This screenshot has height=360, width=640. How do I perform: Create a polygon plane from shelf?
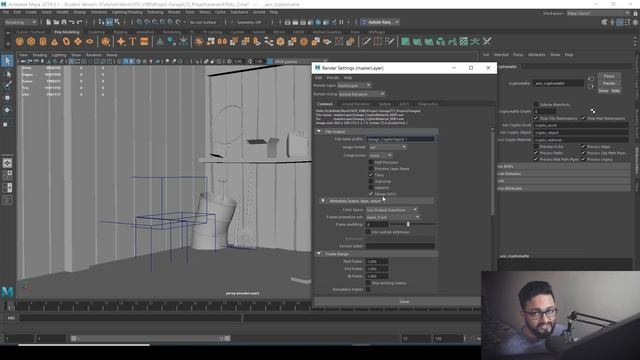coord(78,42)
